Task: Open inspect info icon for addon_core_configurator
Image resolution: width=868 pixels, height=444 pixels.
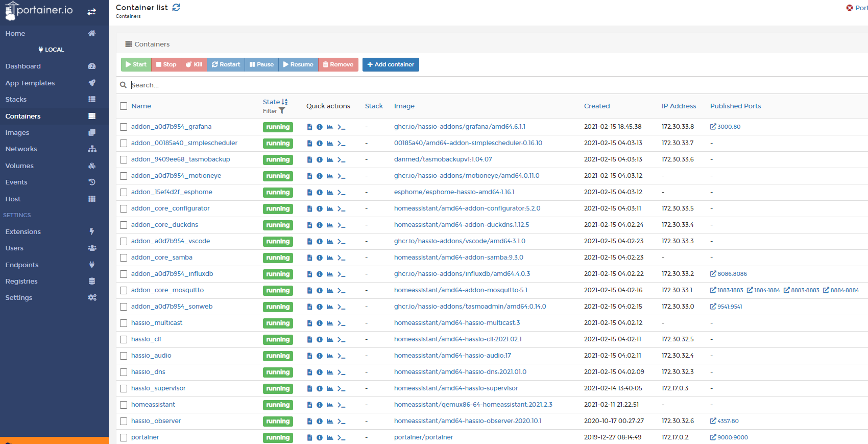Action: (x=320, y=209)
